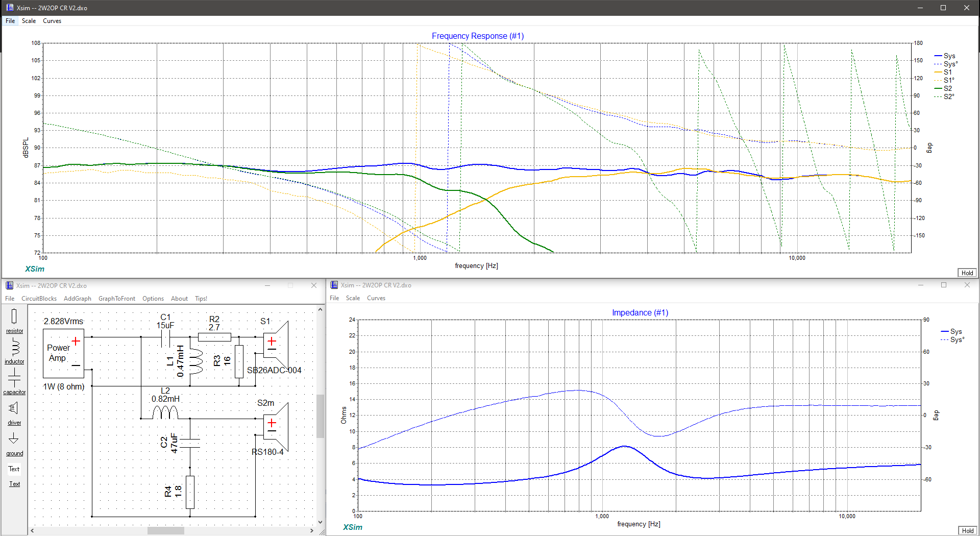Click scroll-left arrow of schematic scrollbar
Screen dimensions: 980x536
[x=32, y=531]
